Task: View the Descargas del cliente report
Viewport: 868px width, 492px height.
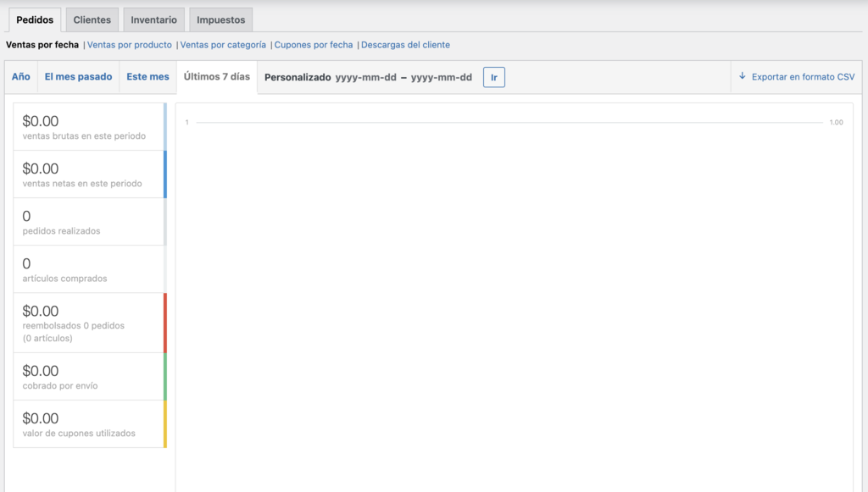Action: (405, 44)
